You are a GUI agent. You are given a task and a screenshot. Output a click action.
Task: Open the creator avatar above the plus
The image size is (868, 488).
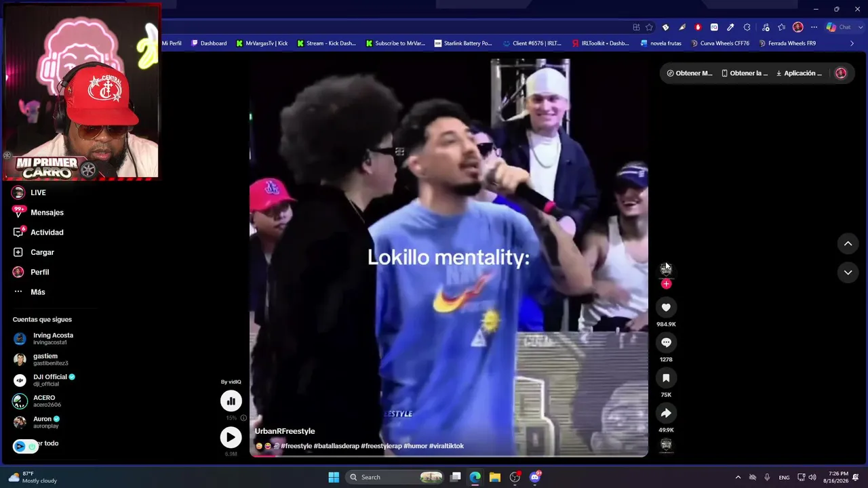tap(666, 269)
